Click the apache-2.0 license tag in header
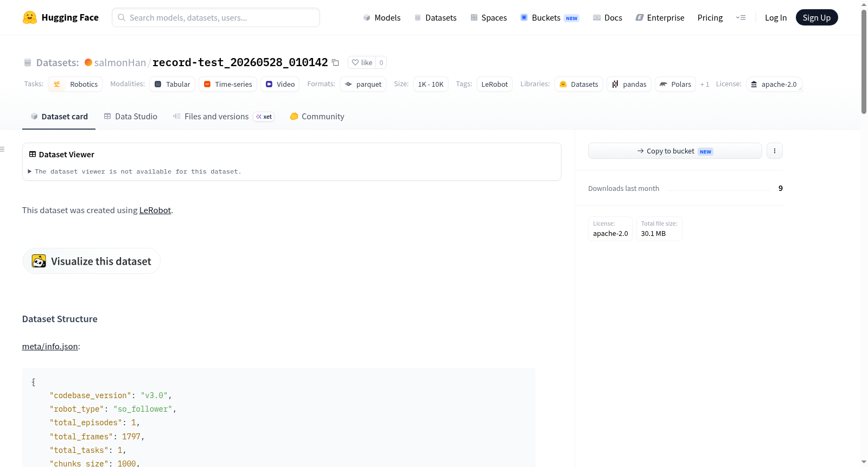The width and height of the screenshot is (868, 467). coord(774,84)
